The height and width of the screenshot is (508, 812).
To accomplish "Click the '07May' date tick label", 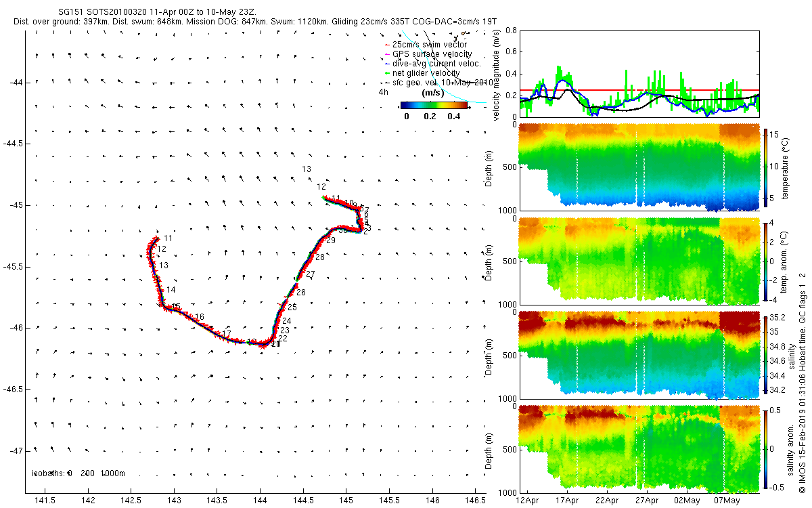I will (x=727, y=501).
